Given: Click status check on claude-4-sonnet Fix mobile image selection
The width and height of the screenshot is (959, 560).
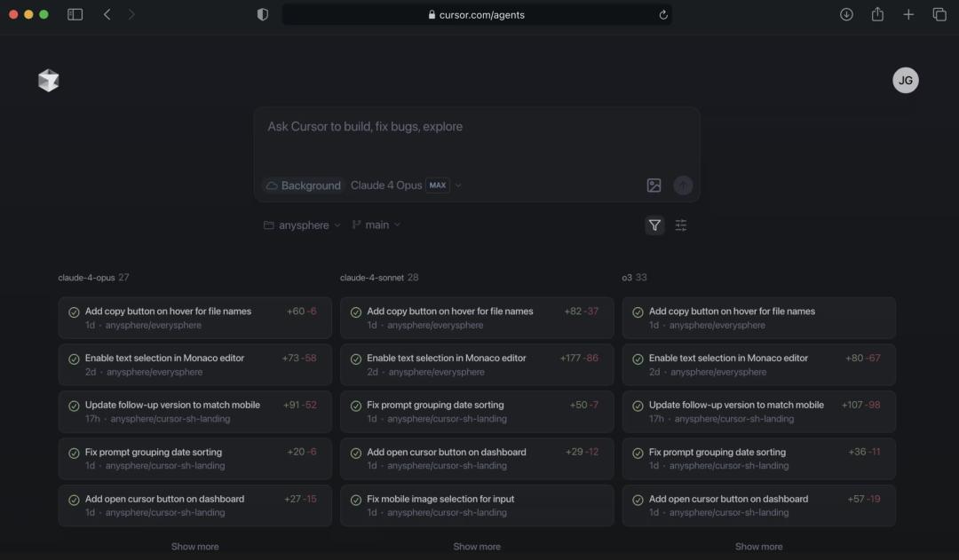Looking at the screenshot, I should click(x=356, y=500).
